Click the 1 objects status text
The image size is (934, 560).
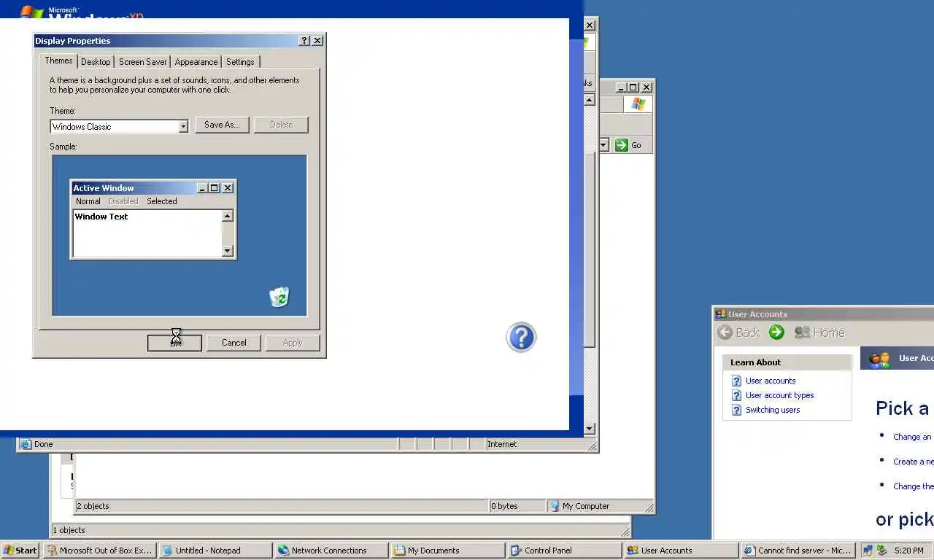69,530
